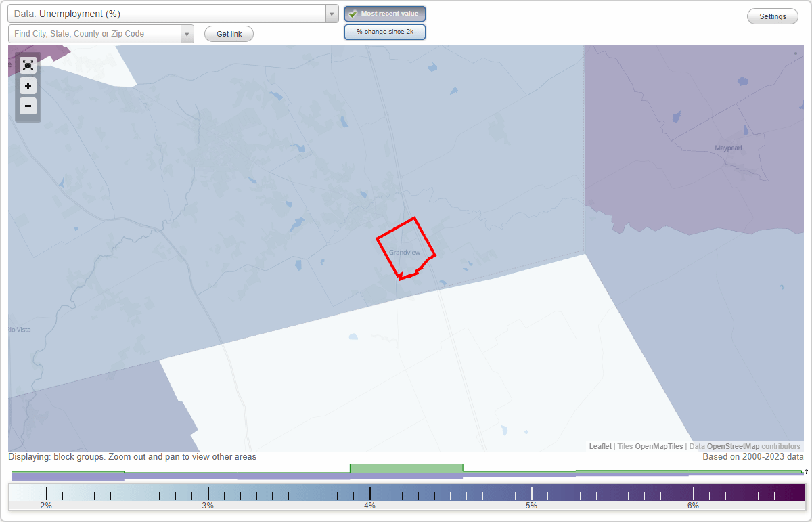Open the Unemployment data selector
This screenshot has width=812, height=522.
tap(169, 13)
